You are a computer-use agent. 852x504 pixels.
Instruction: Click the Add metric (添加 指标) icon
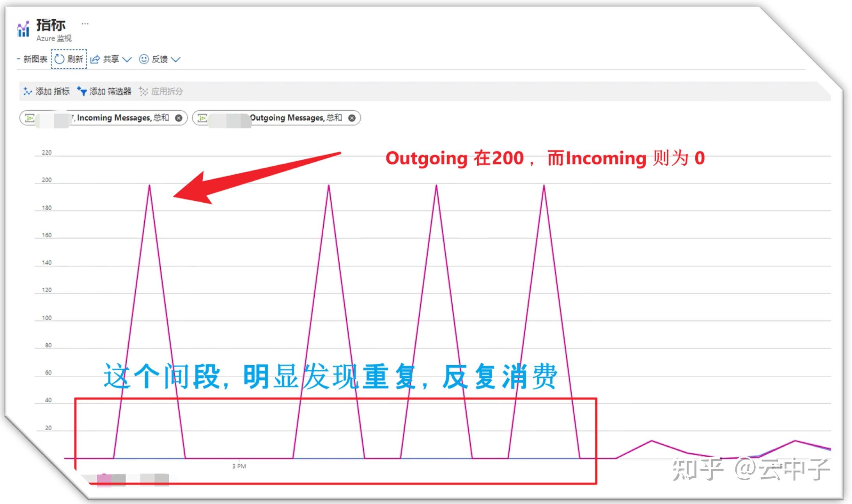(28, 92)
